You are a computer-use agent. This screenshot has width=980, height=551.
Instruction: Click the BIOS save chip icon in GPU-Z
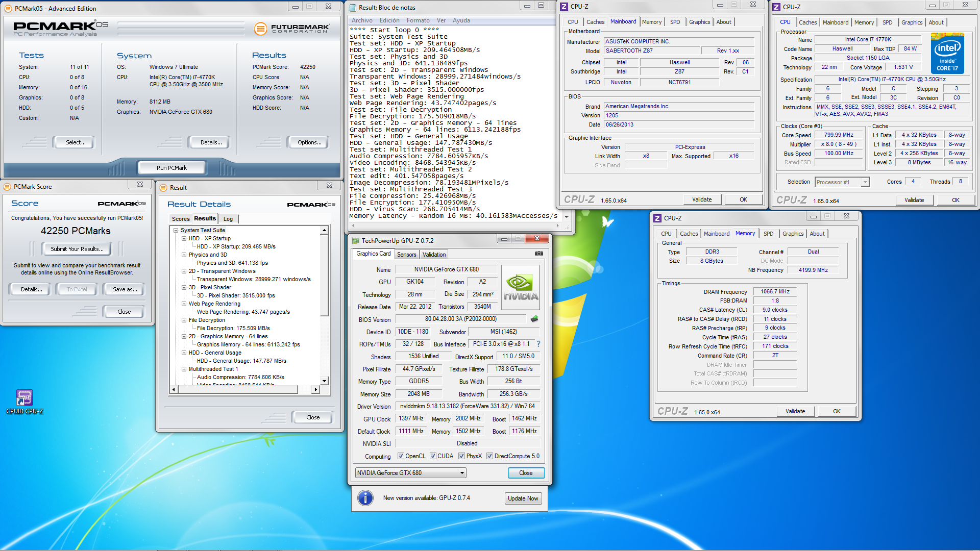(x=534, y=319)
